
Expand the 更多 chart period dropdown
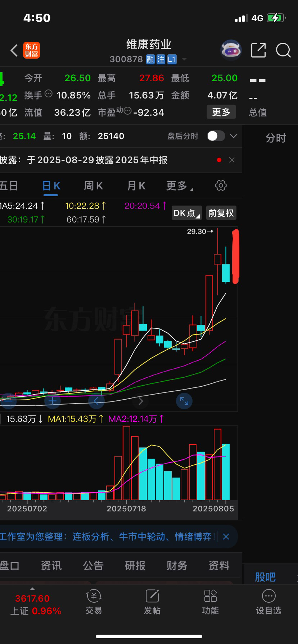[x=179, y=186]
